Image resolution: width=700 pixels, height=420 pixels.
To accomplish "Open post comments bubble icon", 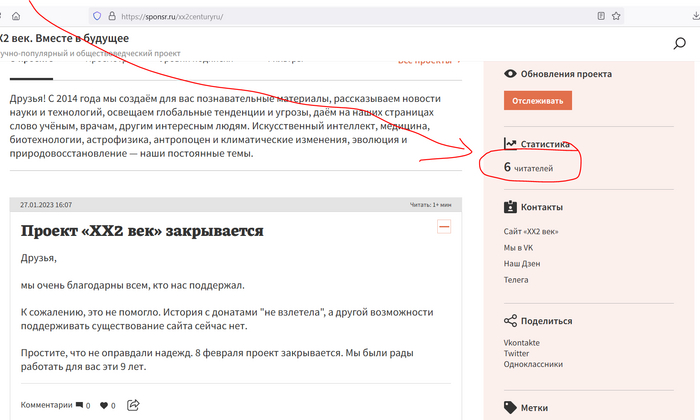I will [79, 405].
